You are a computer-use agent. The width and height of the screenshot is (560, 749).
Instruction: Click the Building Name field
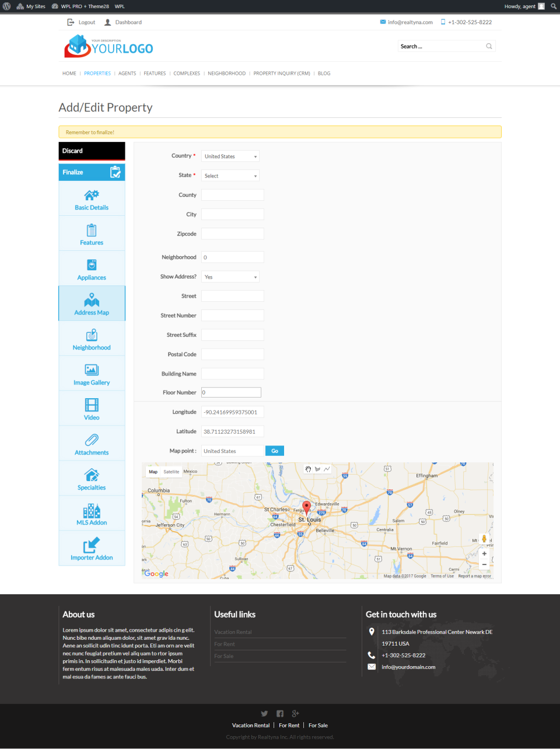[233, 374]
